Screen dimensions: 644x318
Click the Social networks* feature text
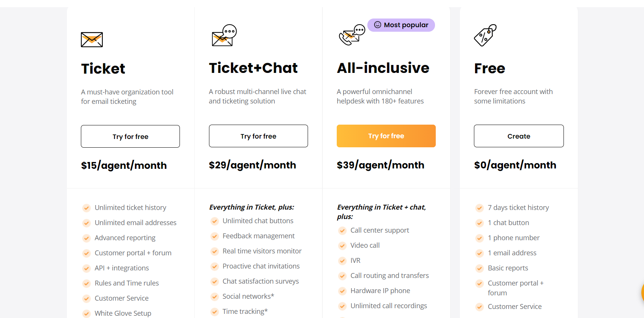(x=248, y=296)
